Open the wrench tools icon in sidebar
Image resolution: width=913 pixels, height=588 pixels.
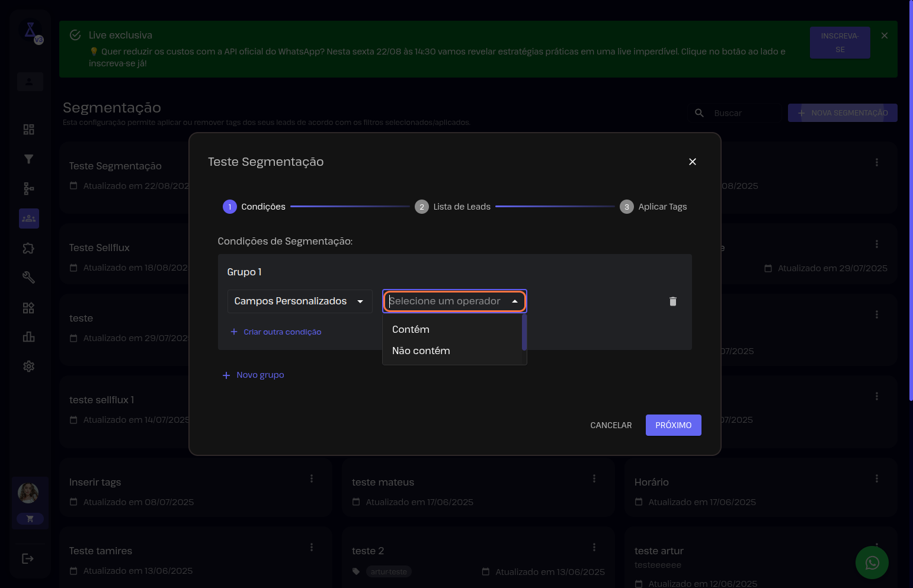28,277
